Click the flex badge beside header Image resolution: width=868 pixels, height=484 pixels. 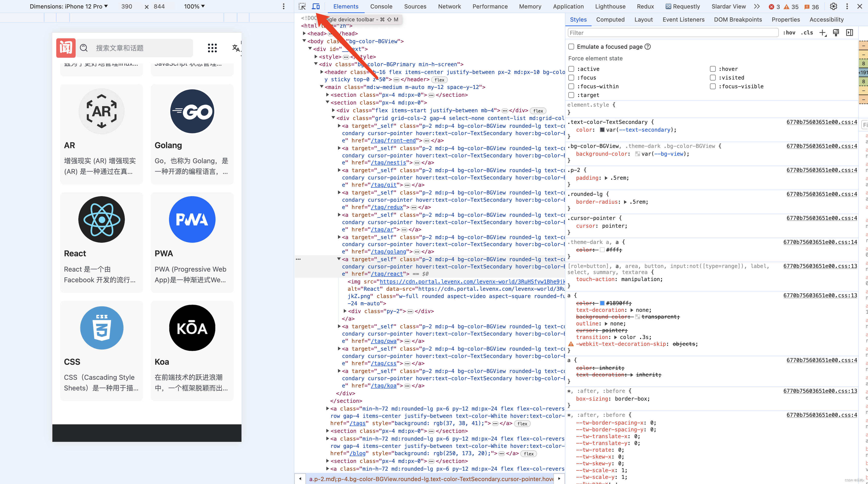(x=439, y=80)
